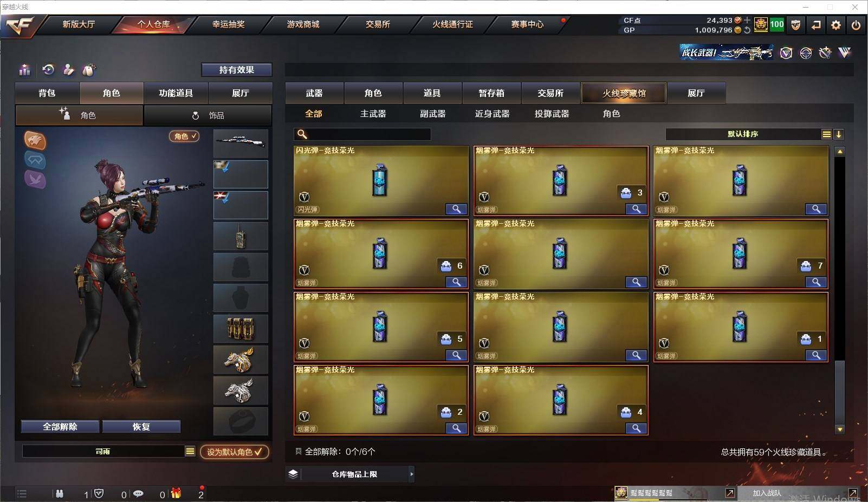The height and width of the screenshot is (502, 868).
Task: Click the 持有效果 button
Action: point(237,70)
